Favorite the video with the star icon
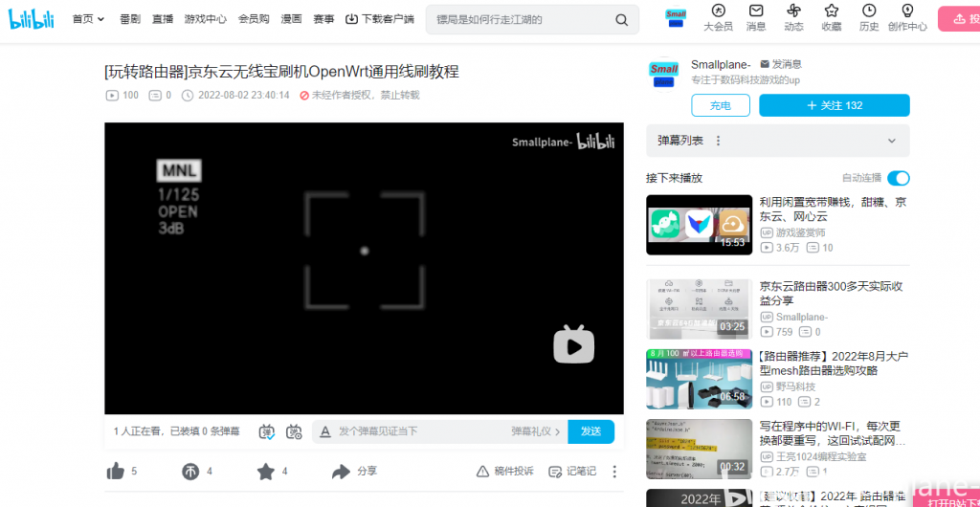Image resolution: width=980 pixels, height=507 pixels. point(265,471)
